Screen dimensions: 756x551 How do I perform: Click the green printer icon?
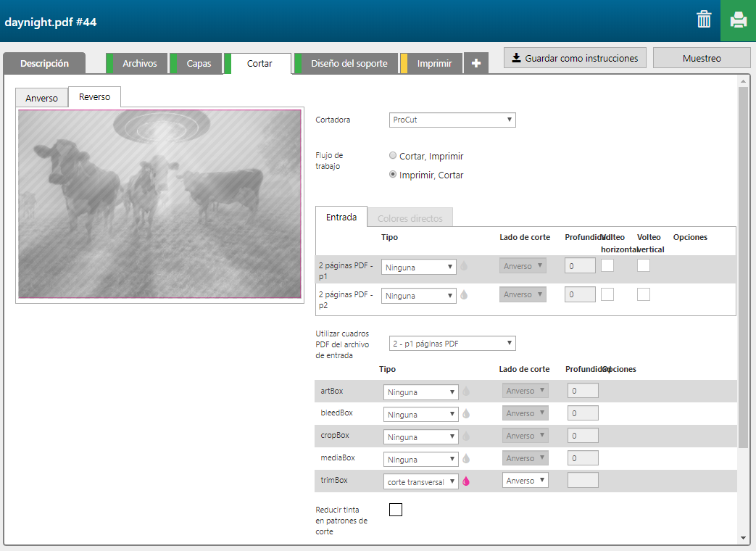[x=738, y=20]
